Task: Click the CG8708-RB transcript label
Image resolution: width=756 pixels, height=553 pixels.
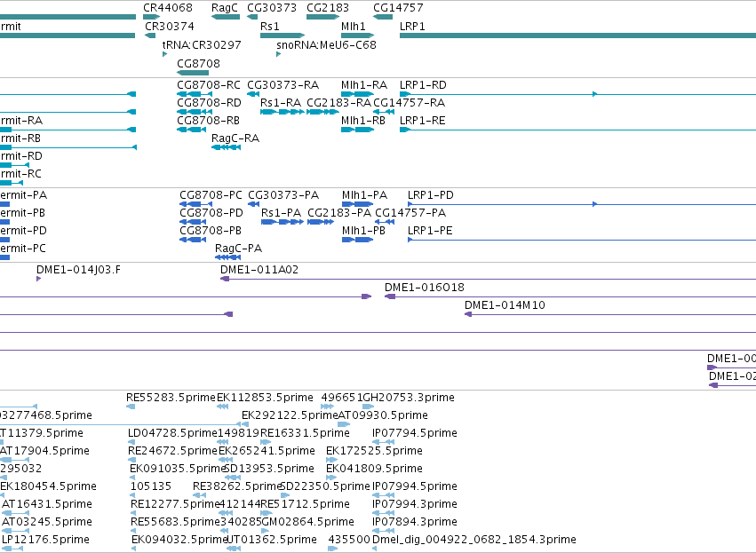Action: coord(208,121)
